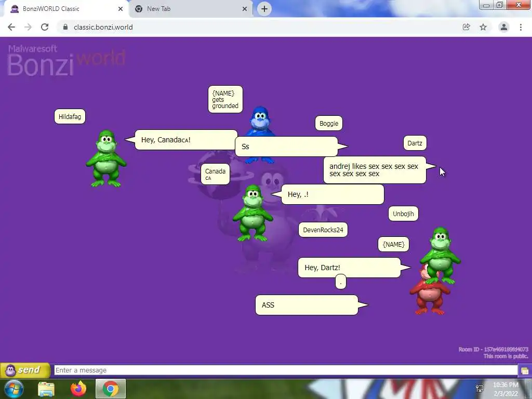The height and width of the screenshot is (399, 532).
Task: Close the BonziWORLD Classic tab
Action: click(121, 9)
